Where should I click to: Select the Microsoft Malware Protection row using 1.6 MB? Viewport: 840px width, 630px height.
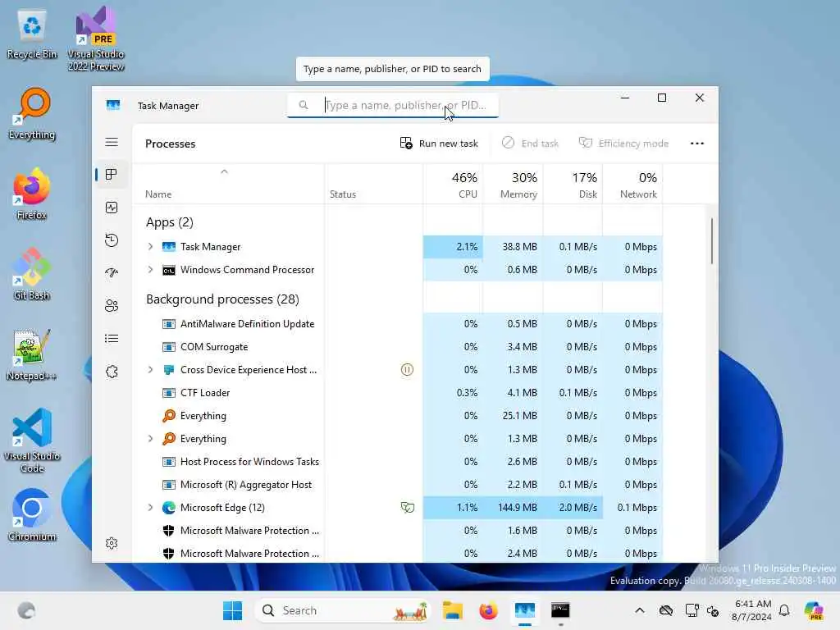click(398, 531)
